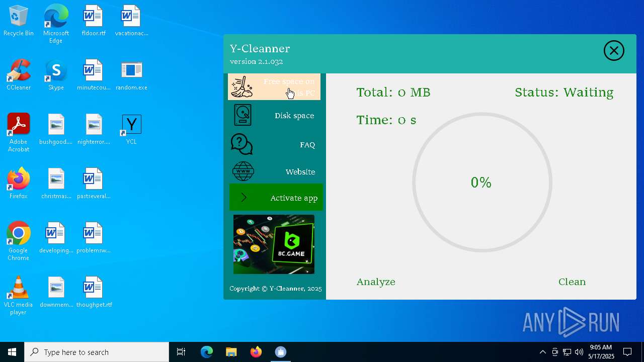
Task: Click the Clean button
Action: tap(572, 282)
